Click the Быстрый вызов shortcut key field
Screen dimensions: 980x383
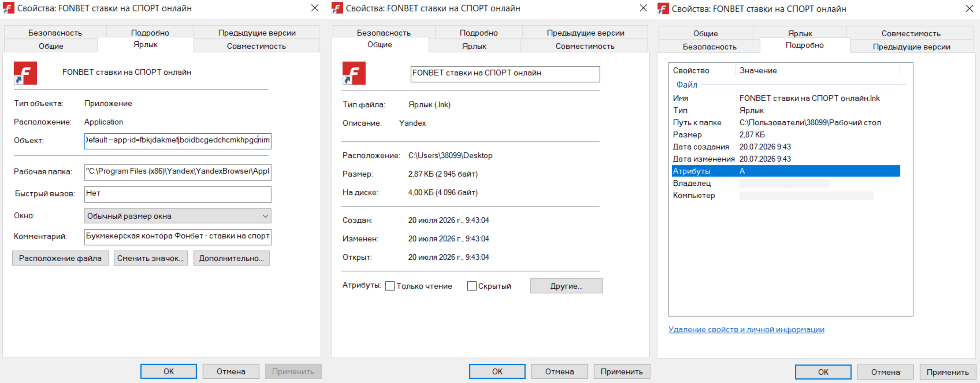tap(178, 194)
